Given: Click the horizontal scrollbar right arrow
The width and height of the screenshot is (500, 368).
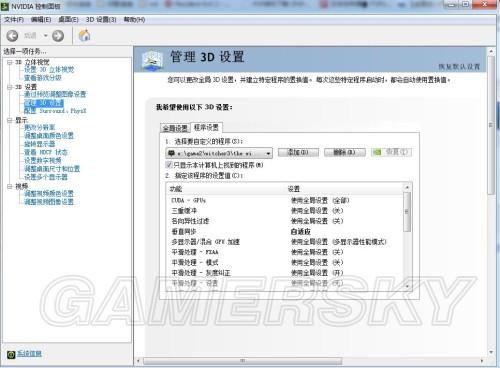Looking at the screenshot, I should [482, 361].
